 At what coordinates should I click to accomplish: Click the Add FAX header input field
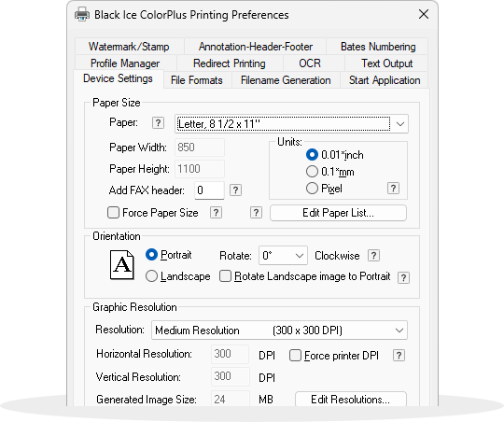click(209, 190)
